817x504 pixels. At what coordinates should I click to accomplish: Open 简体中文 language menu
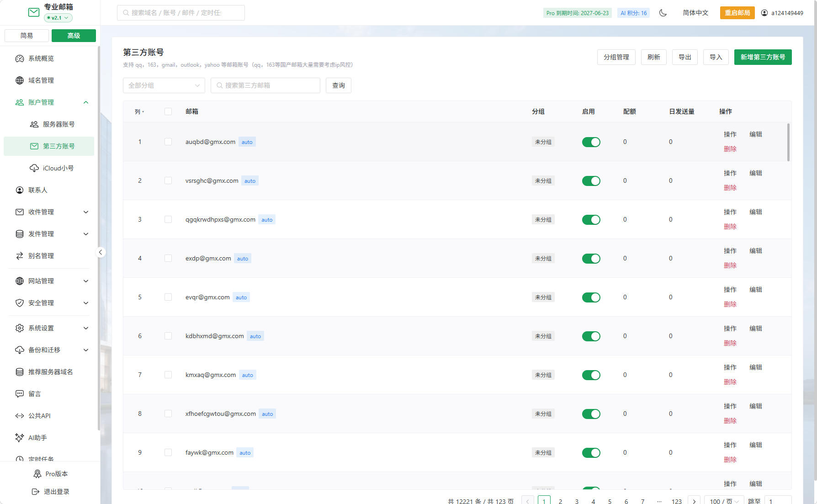pyautogui.click(x=695, y=13)
